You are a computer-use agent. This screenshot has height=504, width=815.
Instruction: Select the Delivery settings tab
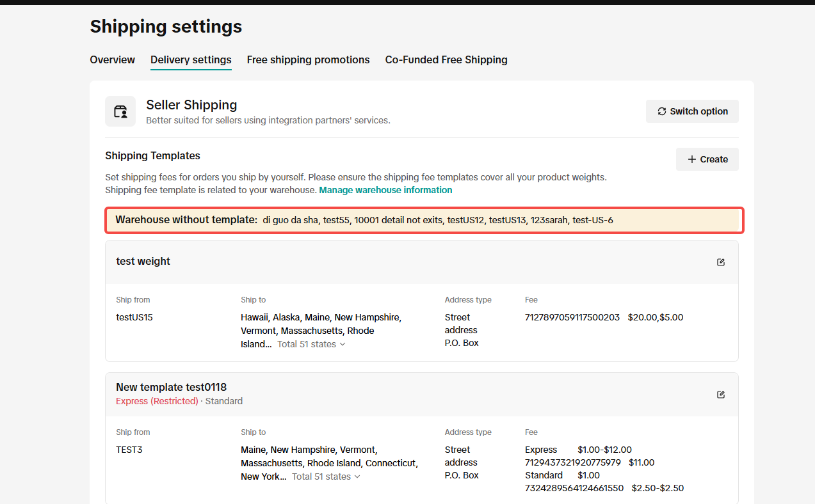point(191,59)
